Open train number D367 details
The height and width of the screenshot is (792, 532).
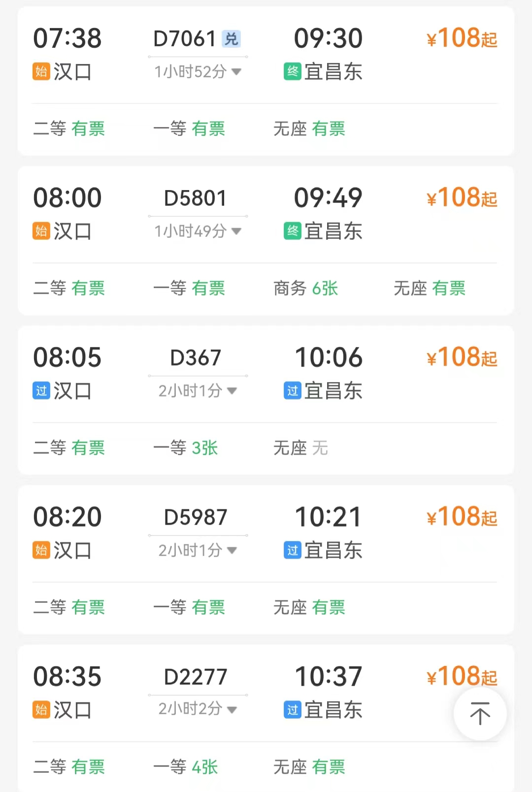(x=196, y=358)
